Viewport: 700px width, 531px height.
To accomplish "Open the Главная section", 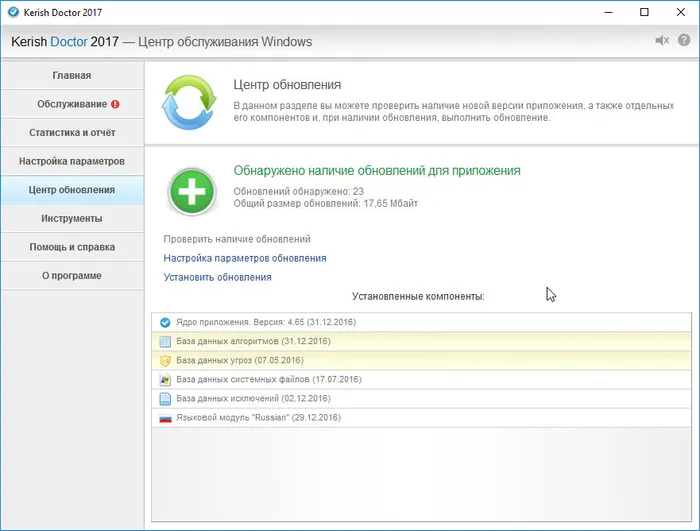I will [x=72, y=75].
